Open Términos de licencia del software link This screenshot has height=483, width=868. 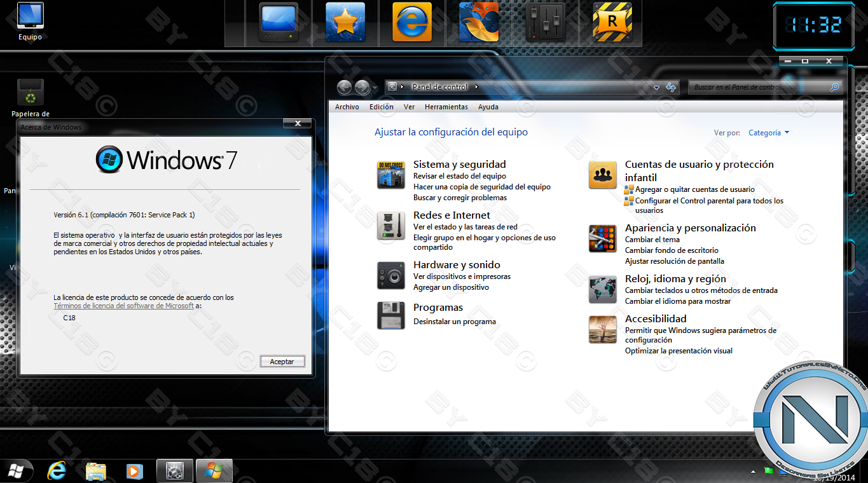pos(124,306)
